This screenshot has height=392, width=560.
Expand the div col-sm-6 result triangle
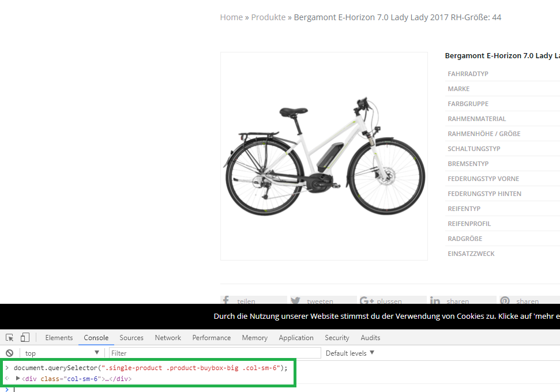(18, 378)
